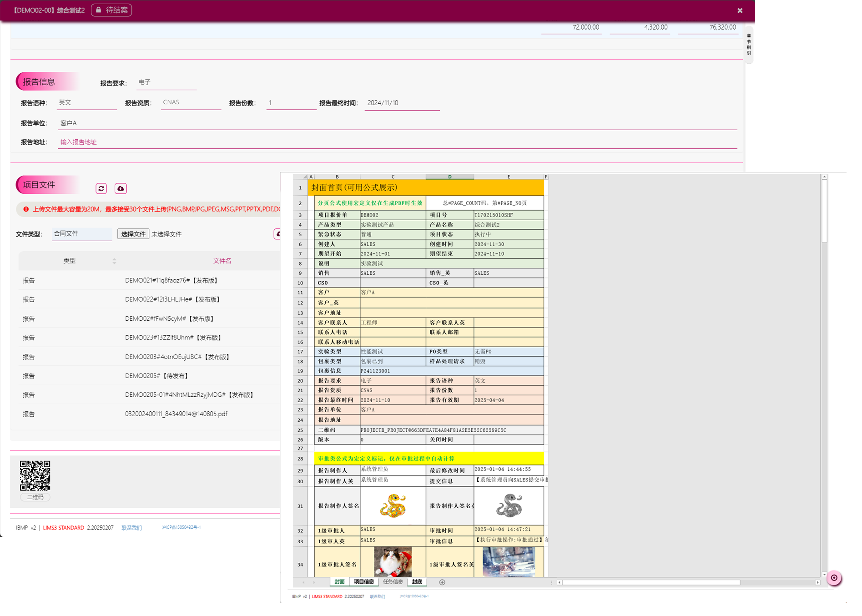The width and height of the screenshot is (862, 616).
Task: Close the dialog with the X icon
Action: (740, 10)
